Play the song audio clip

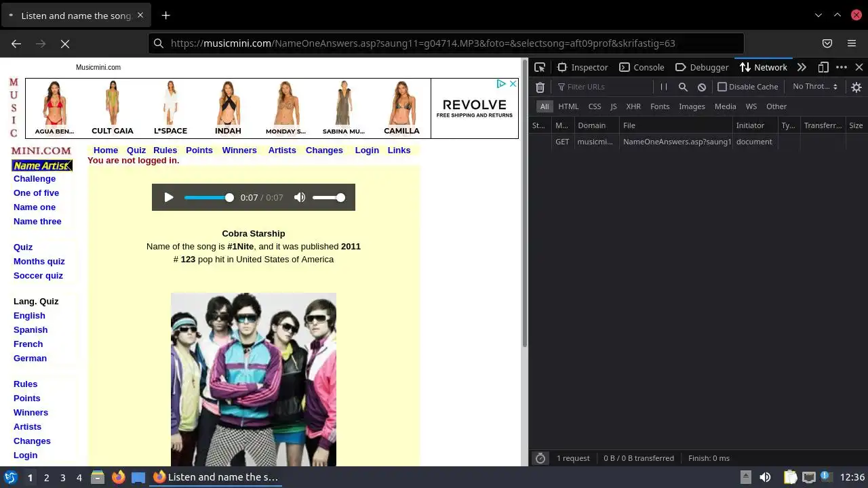(169, 197)
